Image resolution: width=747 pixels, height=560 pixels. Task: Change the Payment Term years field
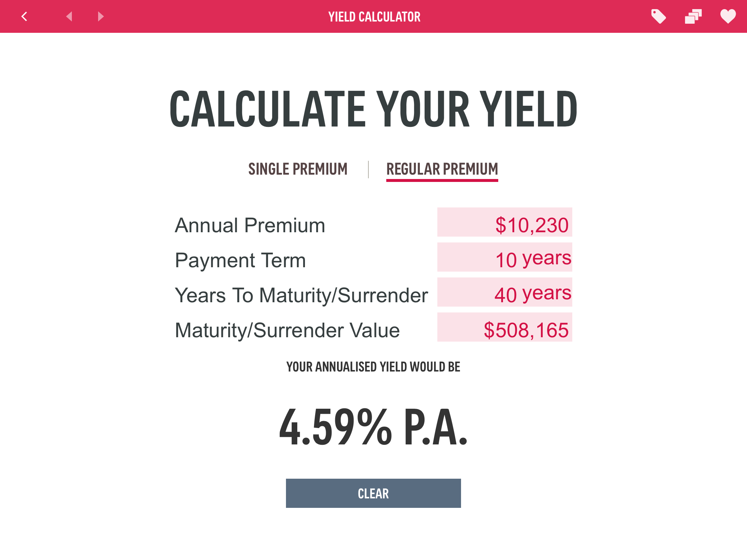tap(504, 257)
